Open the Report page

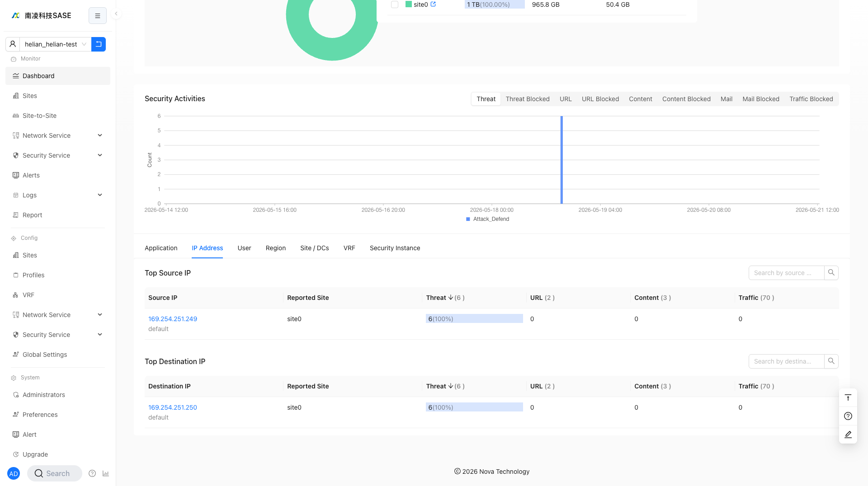58,215
